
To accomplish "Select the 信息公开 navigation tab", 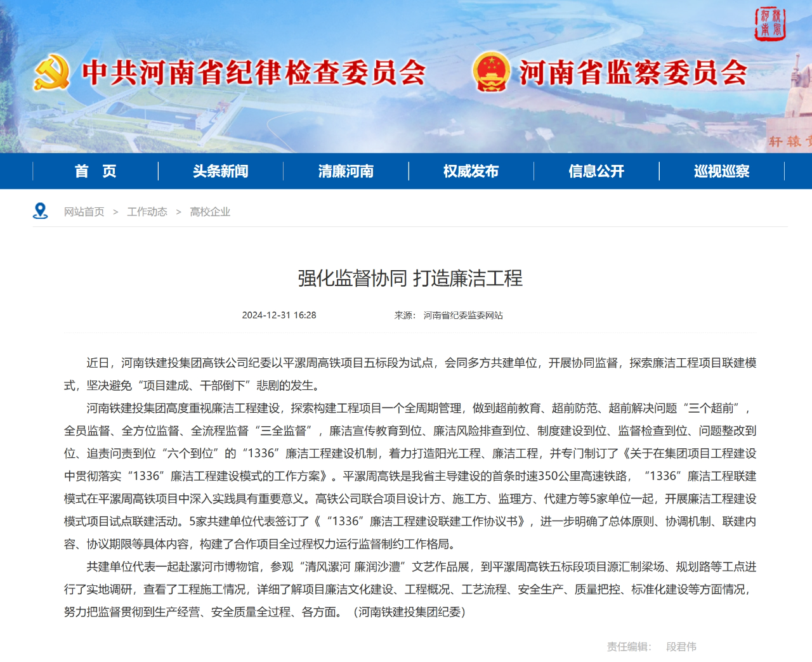I will tap(596, 171).
